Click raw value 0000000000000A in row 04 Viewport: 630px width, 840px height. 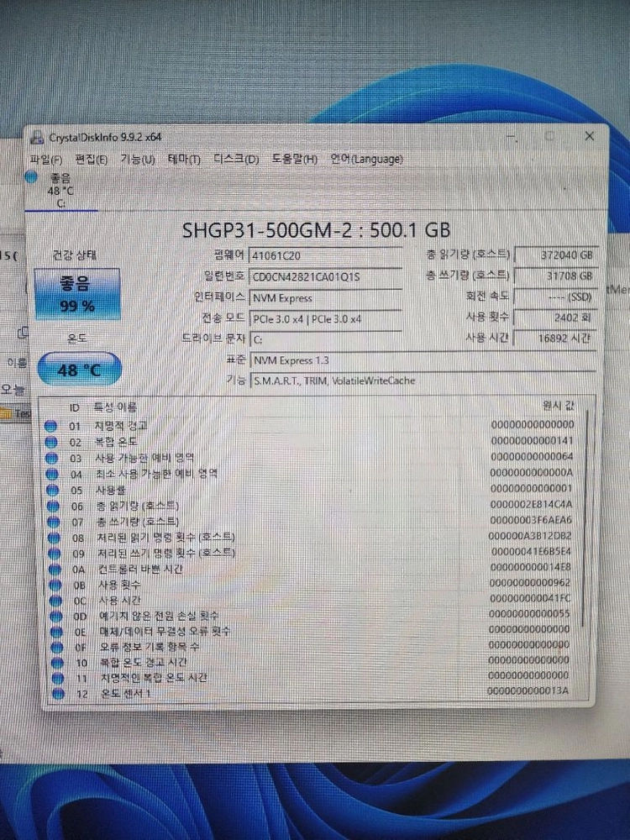click(532, 472)
